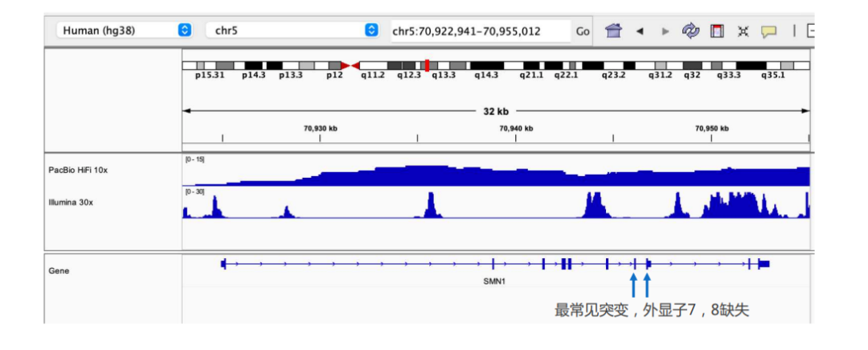The height and width of the screenshot is (350, 868).
Task: Click the q35.1 cytoband on the ideogram
Action: (773, 76)
